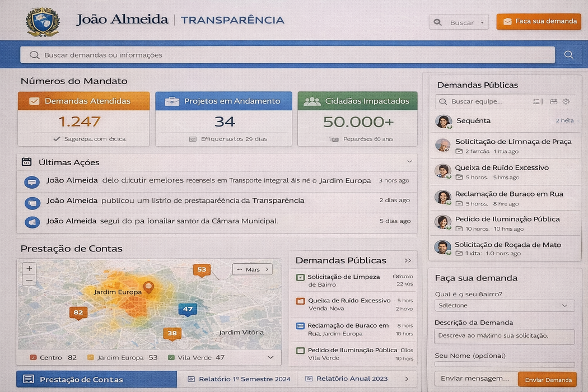Click the orange location pin on Jardim Europa
This screenshot has width=588, height=392.
(x=148, y=287)
